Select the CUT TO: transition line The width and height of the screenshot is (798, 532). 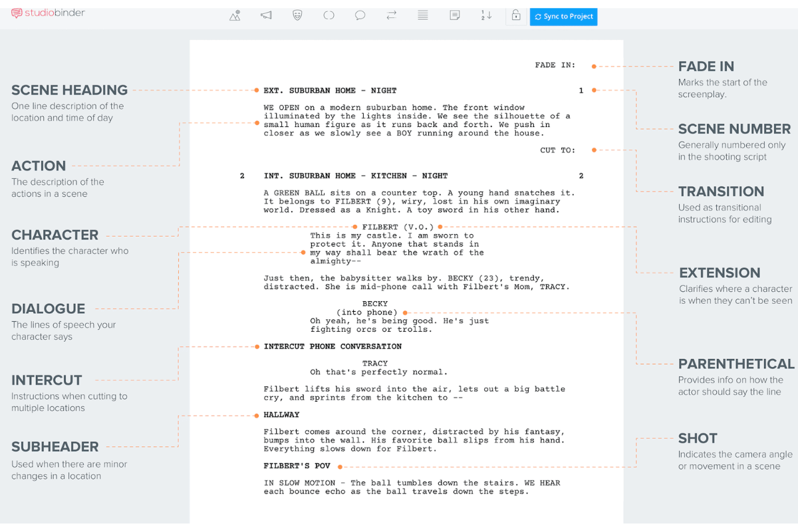coord(557,150)
